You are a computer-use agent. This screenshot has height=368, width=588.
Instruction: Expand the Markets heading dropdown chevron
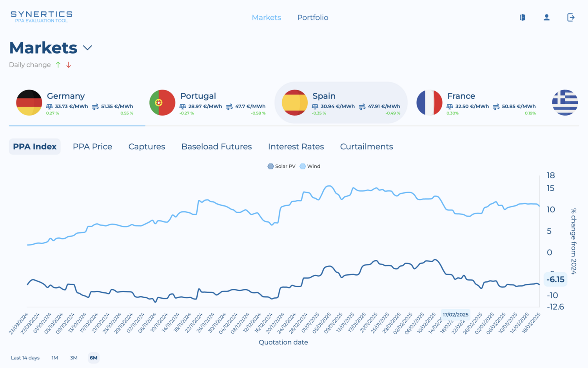tap(87, 48)
